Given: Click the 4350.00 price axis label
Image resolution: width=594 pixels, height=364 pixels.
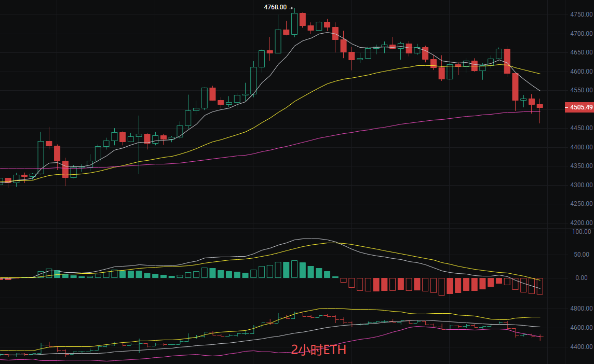Looking at the screenshot, I should 582,166.
